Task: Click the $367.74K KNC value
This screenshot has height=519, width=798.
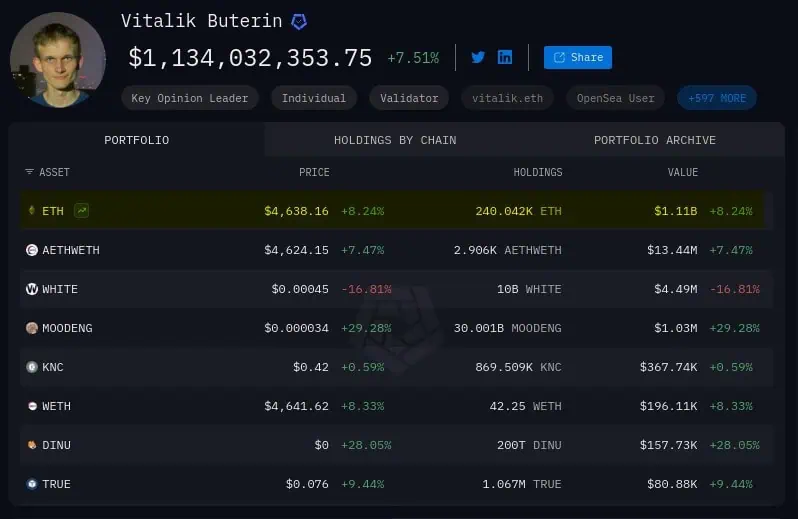Action: pos(668,367)
